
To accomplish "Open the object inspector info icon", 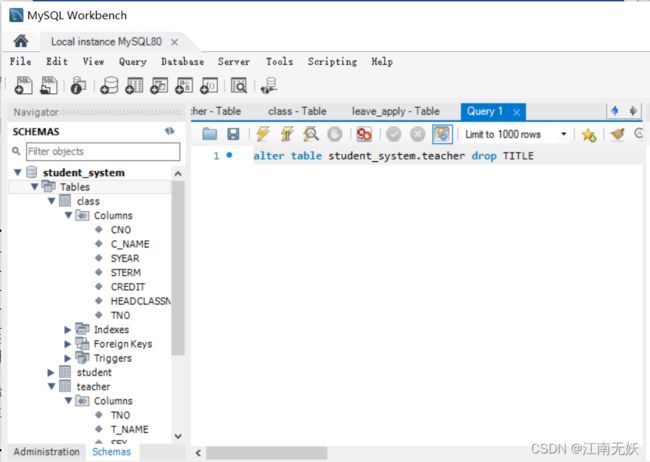I will point(78,85).
